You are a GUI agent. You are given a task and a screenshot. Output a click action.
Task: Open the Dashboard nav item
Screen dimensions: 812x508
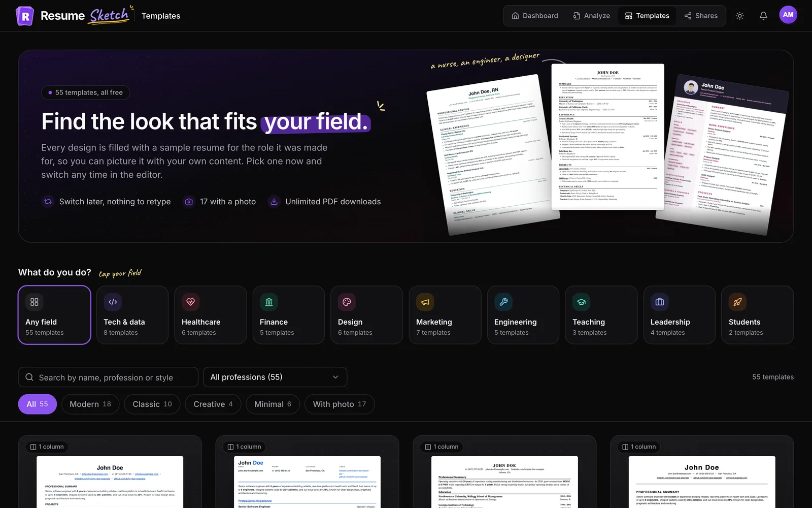535,16
